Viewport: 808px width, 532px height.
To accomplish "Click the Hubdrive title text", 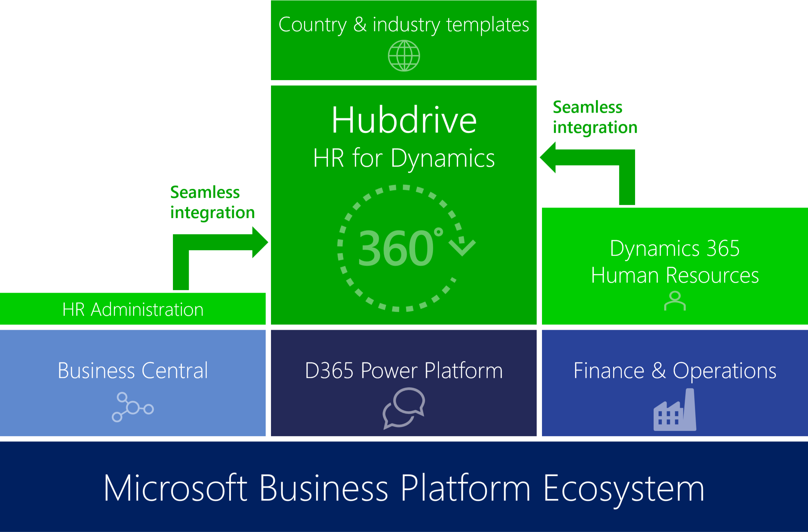I will tap(404, 120).
